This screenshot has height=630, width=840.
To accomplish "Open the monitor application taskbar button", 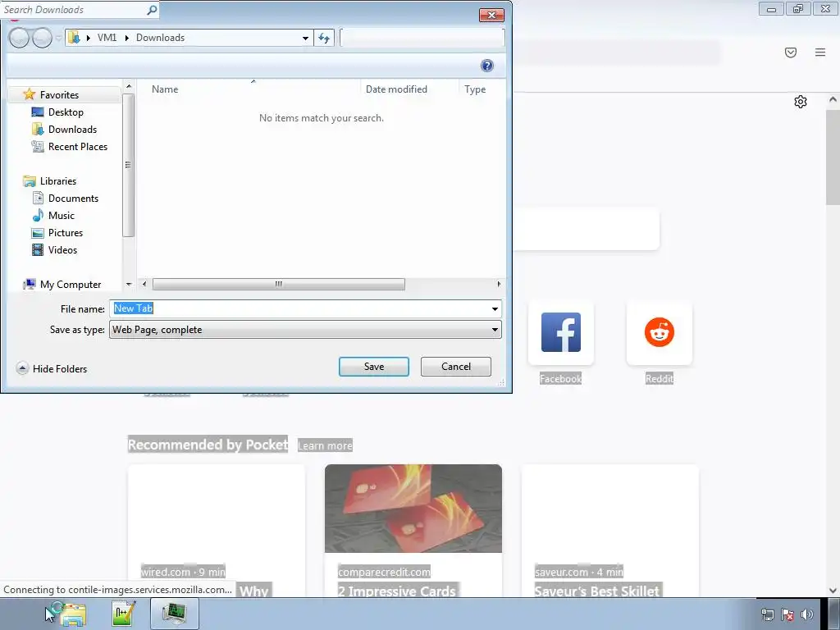I will (175, 614).
